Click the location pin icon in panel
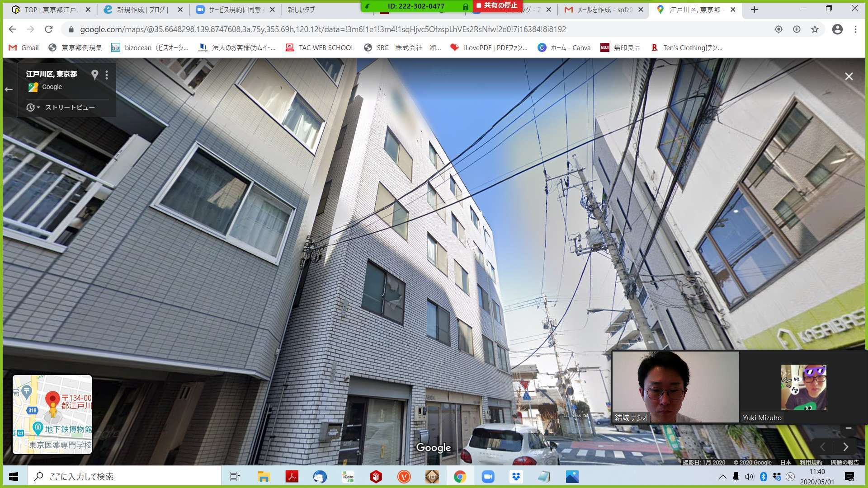 [94, 75]
